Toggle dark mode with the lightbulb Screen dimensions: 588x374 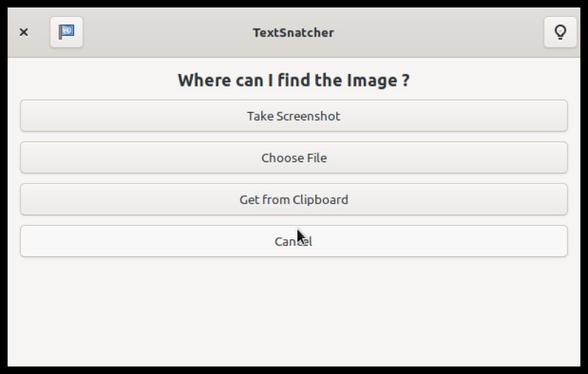coord(560,32)
